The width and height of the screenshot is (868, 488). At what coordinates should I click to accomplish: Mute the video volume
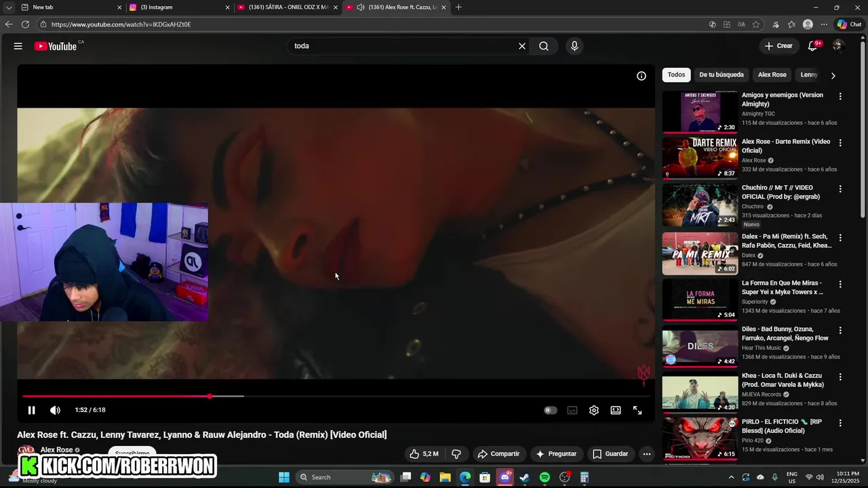pos(56,410)
